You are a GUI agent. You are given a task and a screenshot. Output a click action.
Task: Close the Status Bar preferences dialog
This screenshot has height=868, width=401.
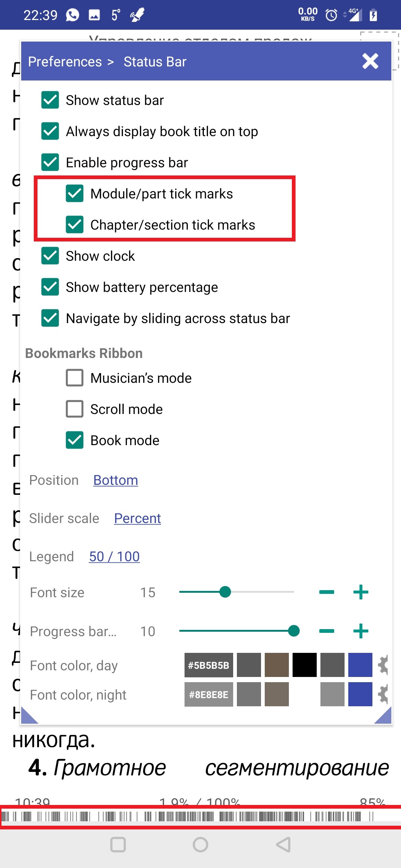tap(370, 61)
